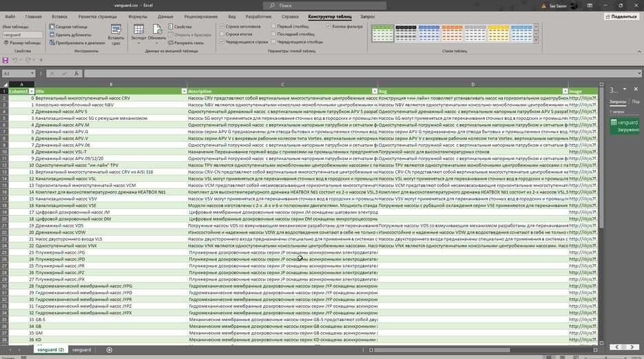This screenshot has width=644, height=359.
Task: Click the formula bar confirm checkmark icon
Action: click(x=64, y=74)
